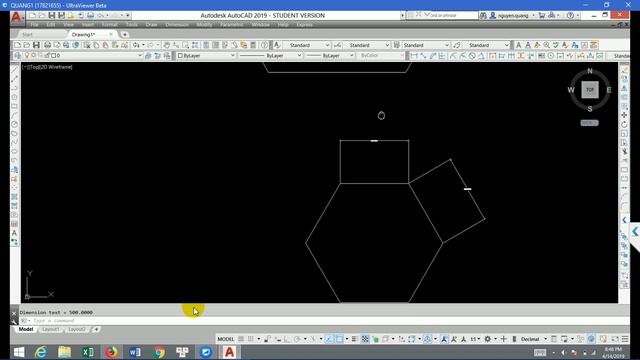Select the Move tool in Modify toolbar

[x=624, y=115]
